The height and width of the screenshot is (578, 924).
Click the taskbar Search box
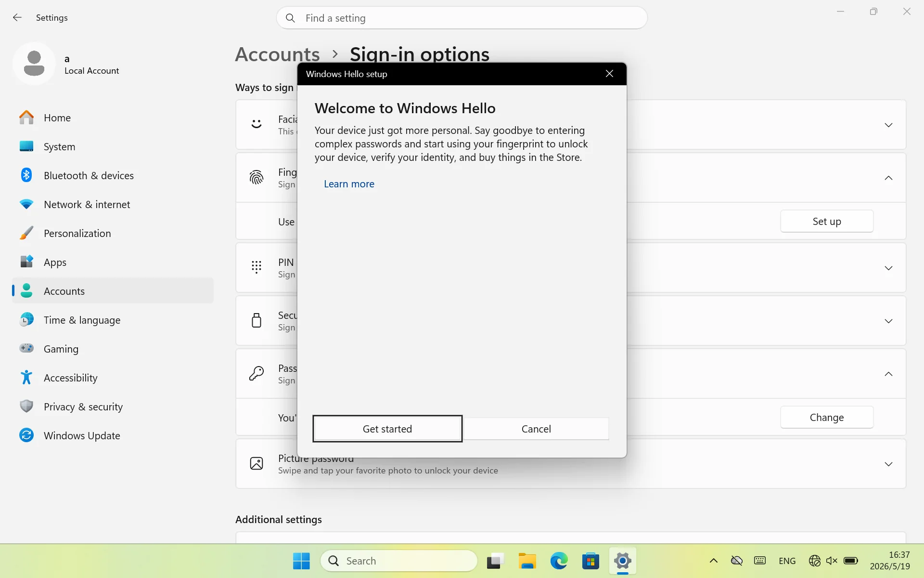[399, 561]
